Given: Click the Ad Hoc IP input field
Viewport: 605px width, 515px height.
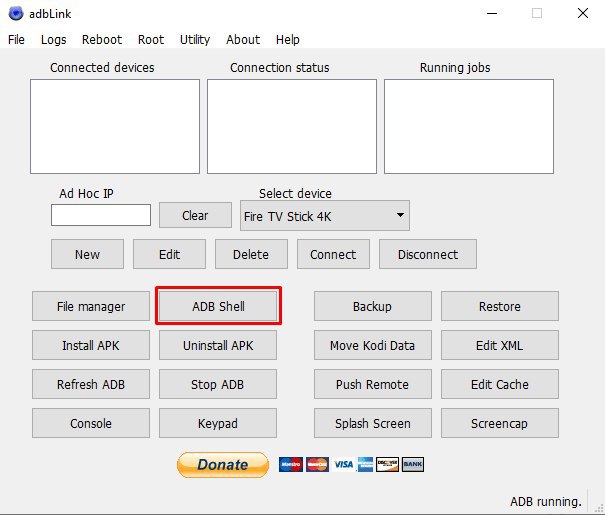Looking at the screenshot, I should [x=101, y=215].
